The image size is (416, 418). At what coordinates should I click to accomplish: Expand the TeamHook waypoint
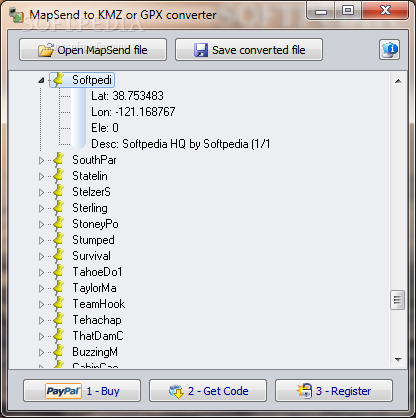point(41,304)
